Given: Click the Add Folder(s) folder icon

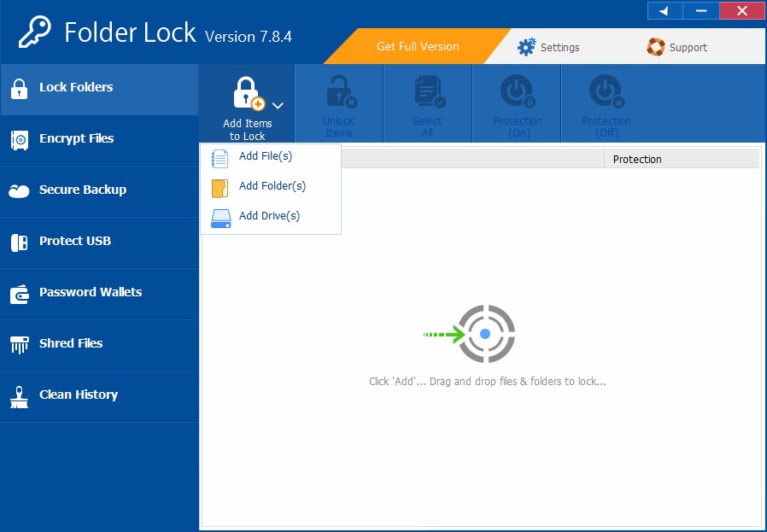Looking at the screenshot, I should tap(220, 188).
